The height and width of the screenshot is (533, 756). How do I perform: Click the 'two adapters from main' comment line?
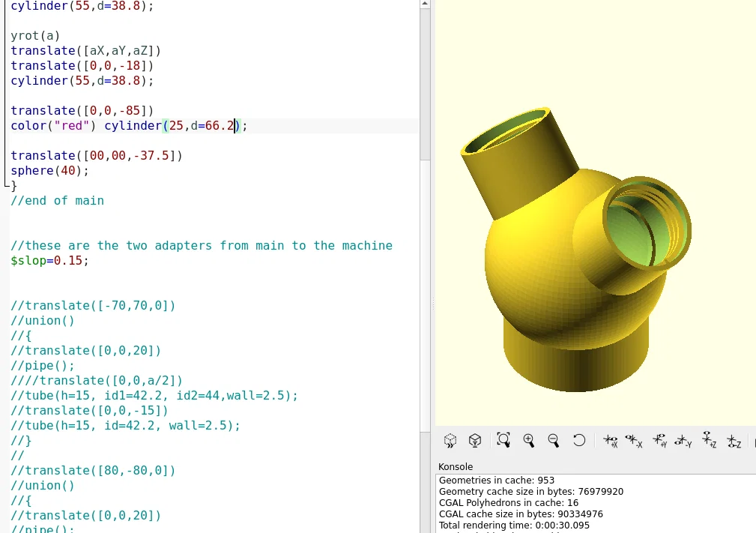[202, 246]
